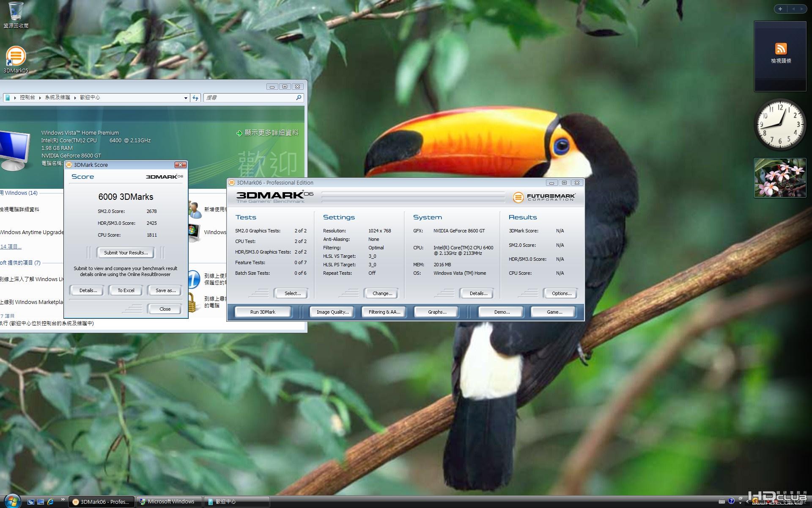Open the address bar history dropdown

click(x=186, y=98)
